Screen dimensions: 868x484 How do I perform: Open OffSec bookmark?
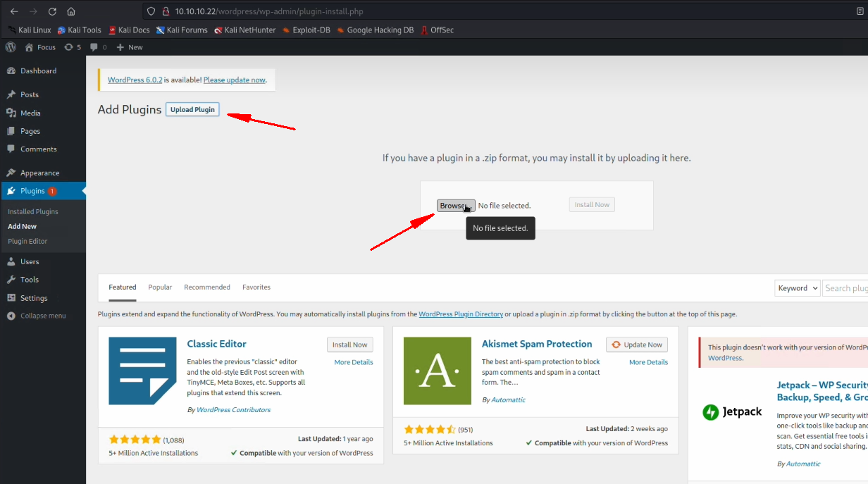437,30
